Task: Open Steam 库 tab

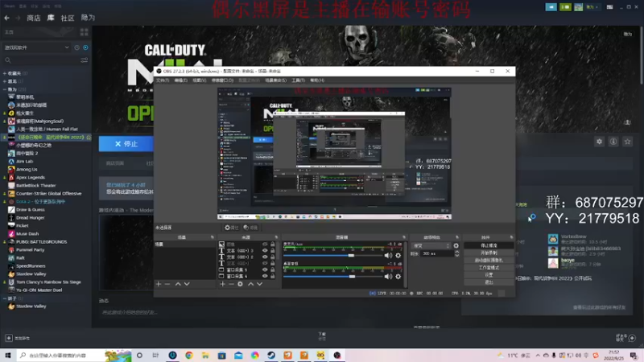Action: pyautogui.click(x=51, y=18)
